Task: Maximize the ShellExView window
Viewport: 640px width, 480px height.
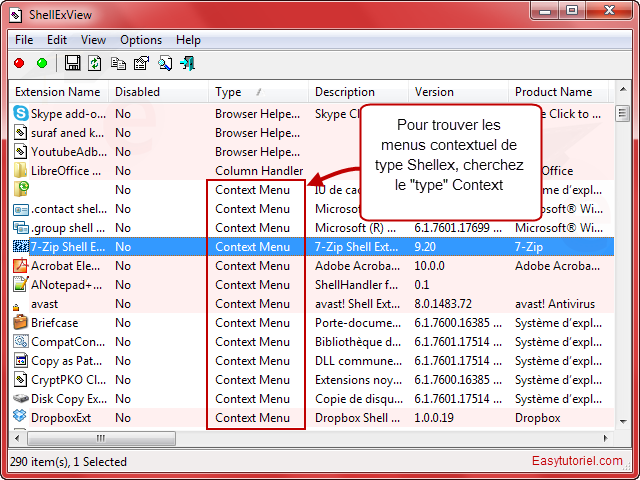Action: tap(572, 11)
